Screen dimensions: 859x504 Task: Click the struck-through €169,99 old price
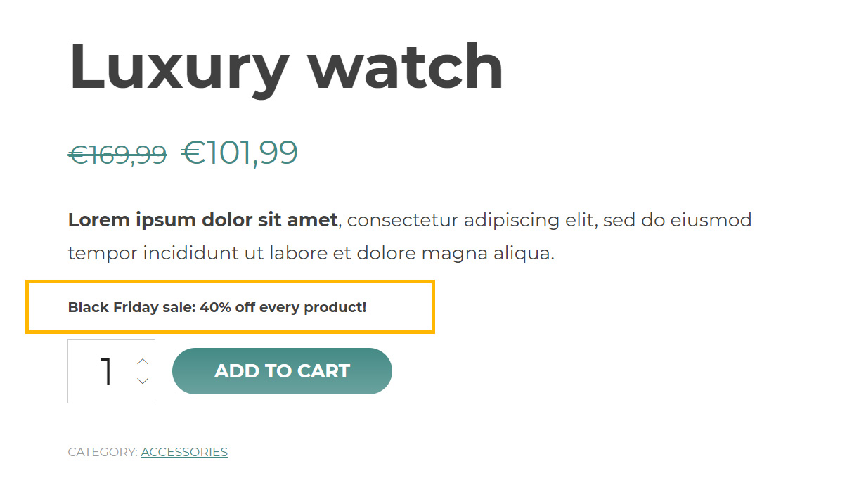click(117, 155)
